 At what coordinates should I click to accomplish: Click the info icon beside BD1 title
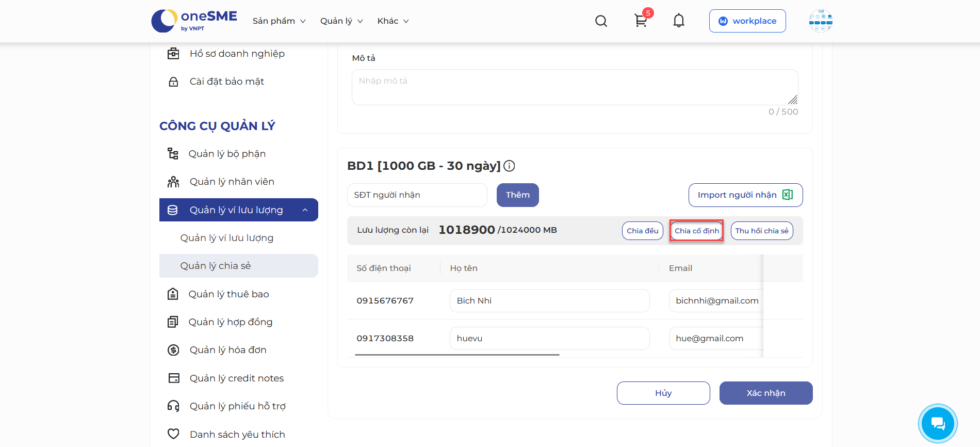pyautogui.click(x=509, y=166)
